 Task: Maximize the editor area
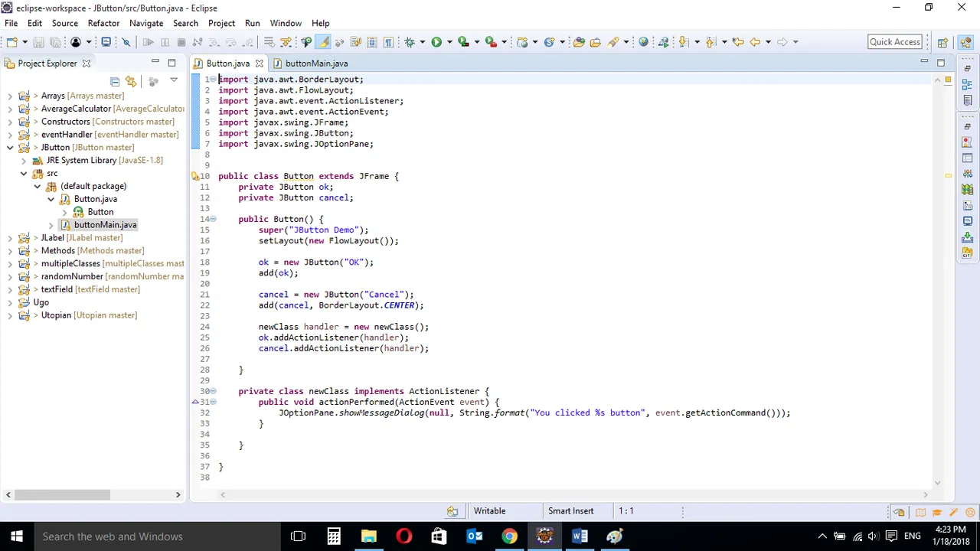(941, 63)
